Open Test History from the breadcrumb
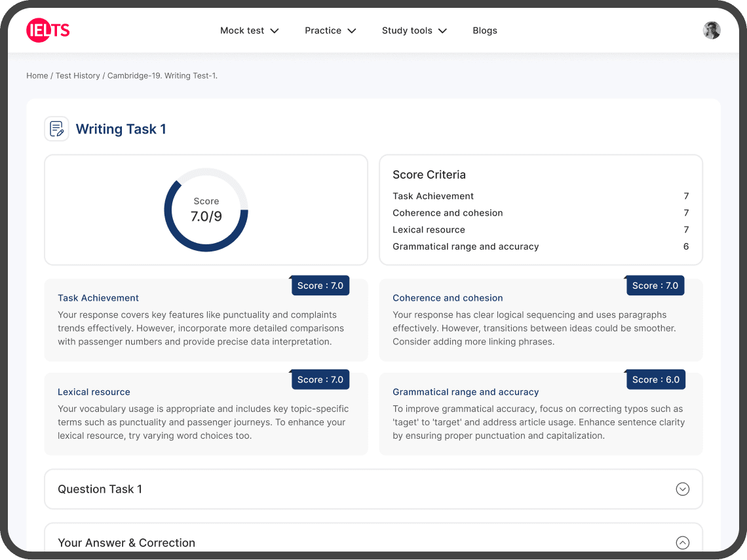747x560 pixels. click(x=77, y=75)
